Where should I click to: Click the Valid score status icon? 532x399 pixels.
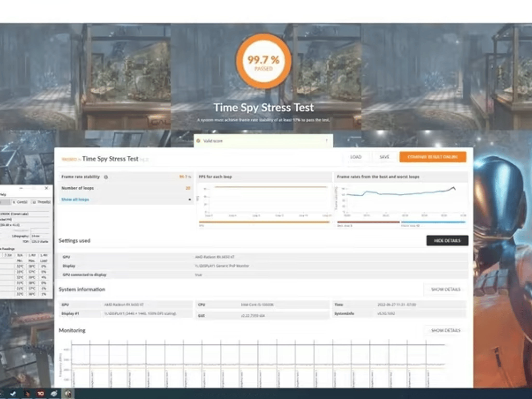[x=198, y=141]
